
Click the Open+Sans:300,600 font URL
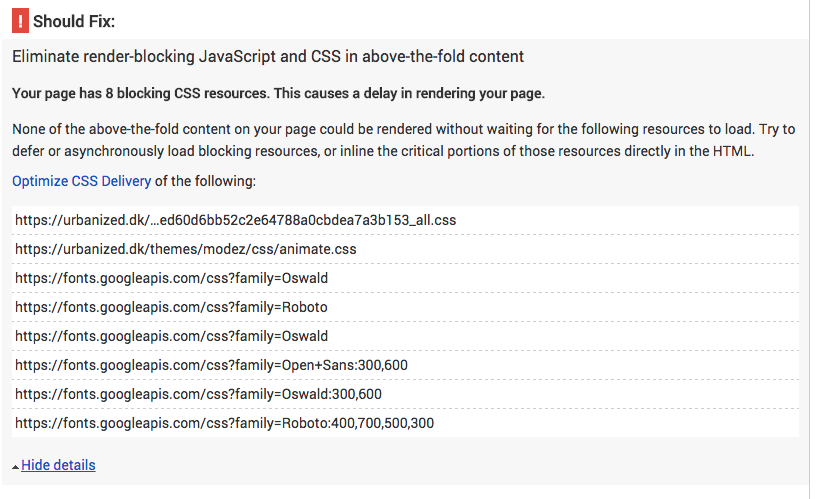pyautogui.click(x=211, y=365)
